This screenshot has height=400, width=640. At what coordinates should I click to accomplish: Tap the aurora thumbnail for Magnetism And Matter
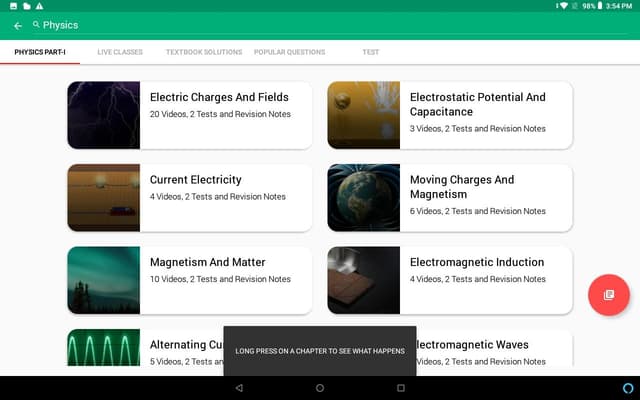[x=104, y=280]
